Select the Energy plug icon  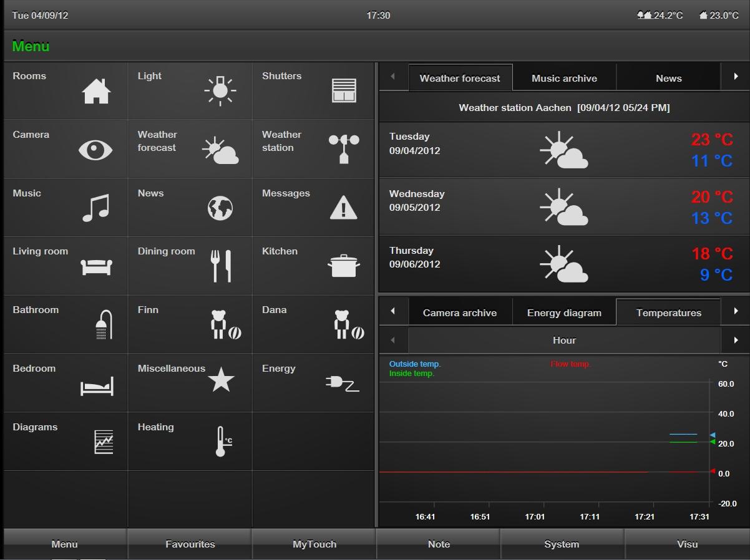343,383
